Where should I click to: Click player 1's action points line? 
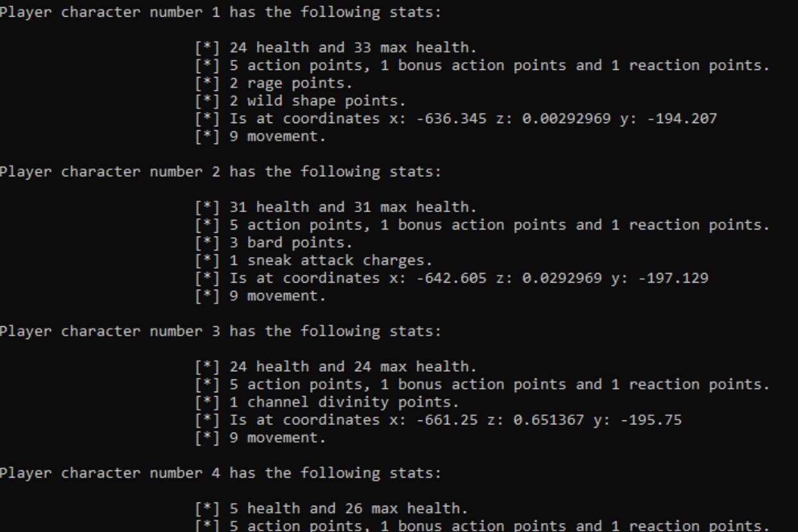(481, 65)
